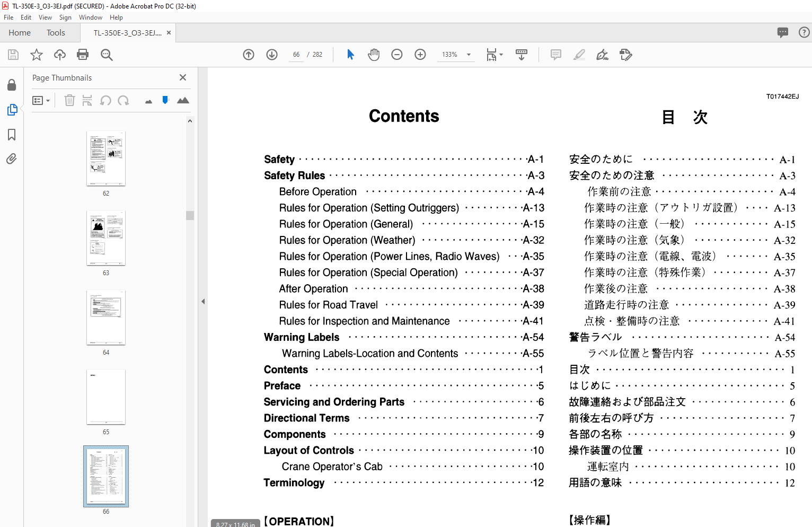Screen dimensions: 812x527
Task: Click the page number input field
Action: 296,55
